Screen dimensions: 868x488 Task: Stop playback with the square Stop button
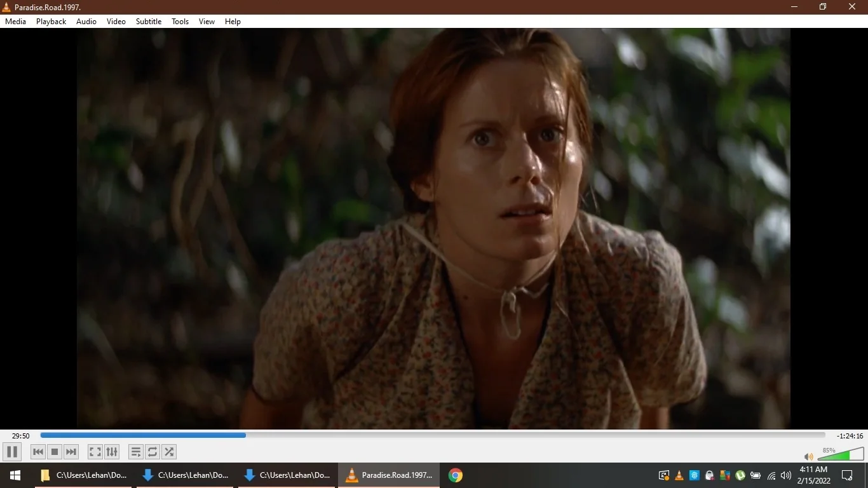click(x=55, y=452)
